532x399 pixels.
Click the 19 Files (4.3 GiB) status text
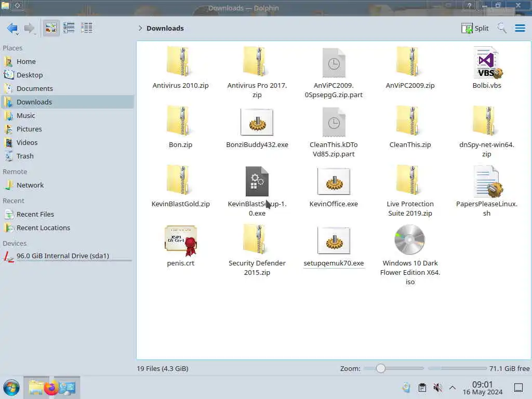163,368
